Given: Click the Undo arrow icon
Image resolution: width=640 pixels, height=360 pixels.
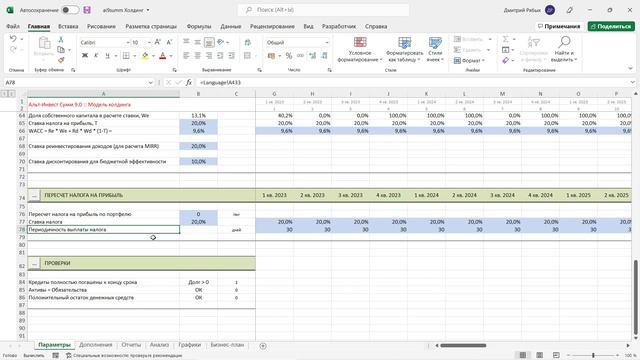Looking at the screenshot, I should 13,39.
